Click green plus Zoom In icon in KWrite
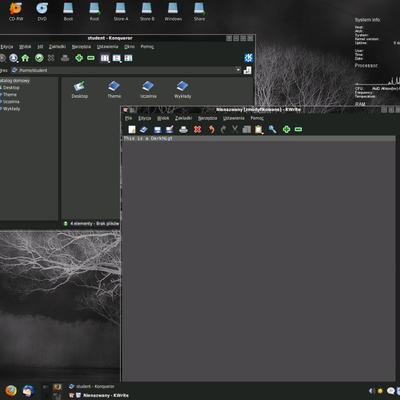 [286, 129]
